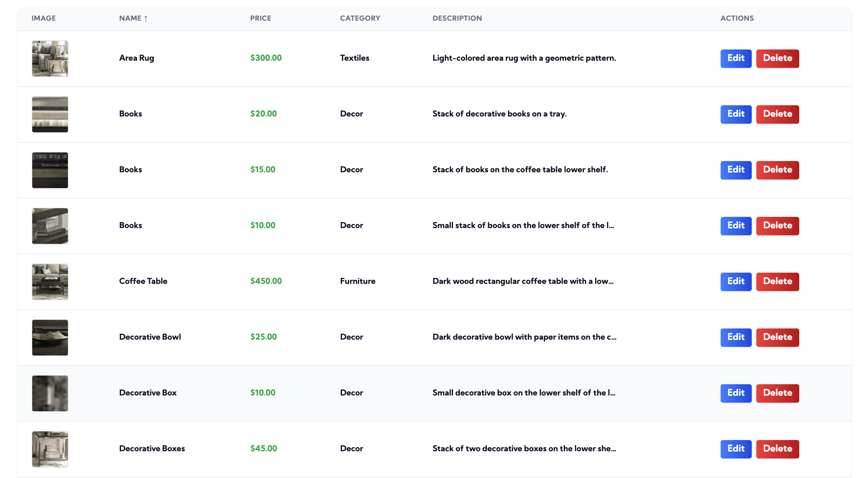Screen dimensions: 868x478
Task: Delete the Area Rug item
Action: (777, 58)
